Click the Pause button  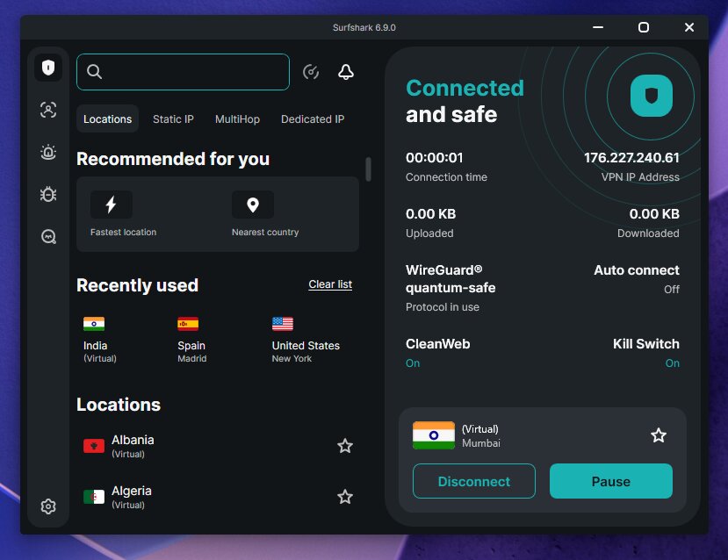611,481
